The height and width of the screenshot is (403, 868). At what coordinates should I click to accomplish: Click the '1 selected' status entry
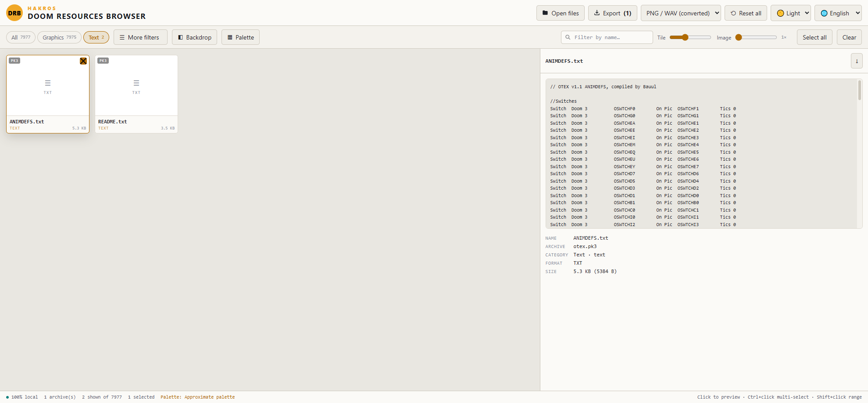pos(141,397)
